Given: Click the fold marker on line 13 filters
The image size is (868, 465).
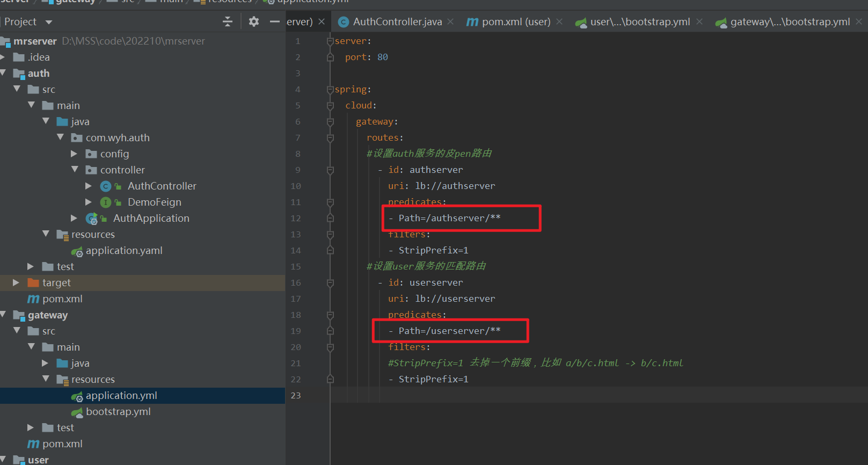Looking at the screenshot, I should pyautogui.click(x=330, y=235).
